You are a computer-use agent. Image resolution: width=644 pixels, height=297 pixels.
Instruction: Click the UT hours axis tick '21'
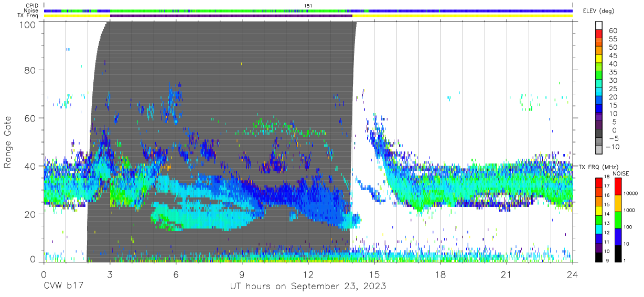tap(507, 274)
